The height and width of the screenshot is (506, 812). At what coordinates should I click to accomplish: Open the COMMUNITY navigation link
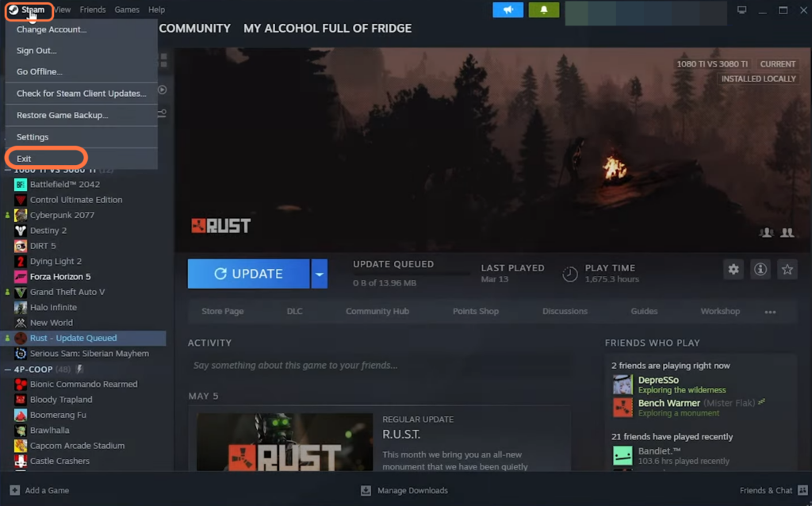click(x=195, y=29)
